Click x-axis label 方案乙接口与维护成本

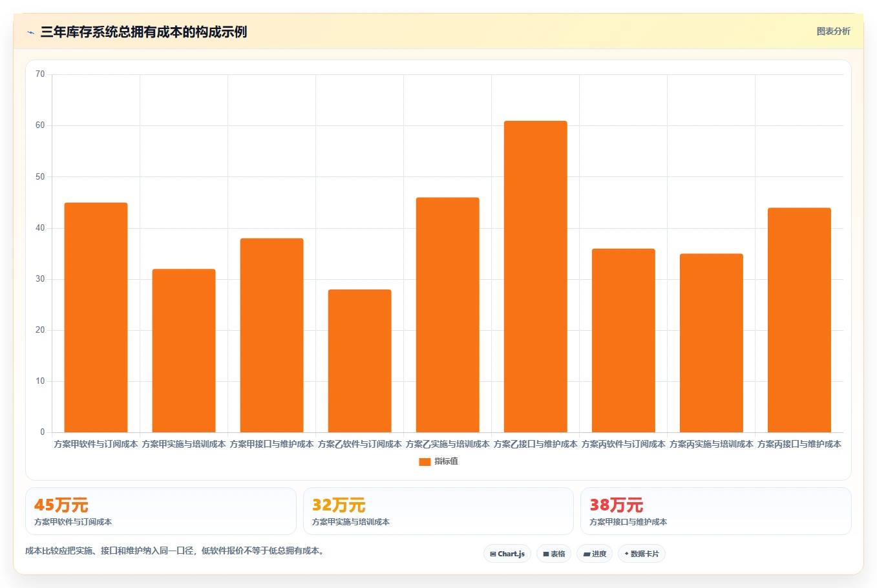[535, 445]
